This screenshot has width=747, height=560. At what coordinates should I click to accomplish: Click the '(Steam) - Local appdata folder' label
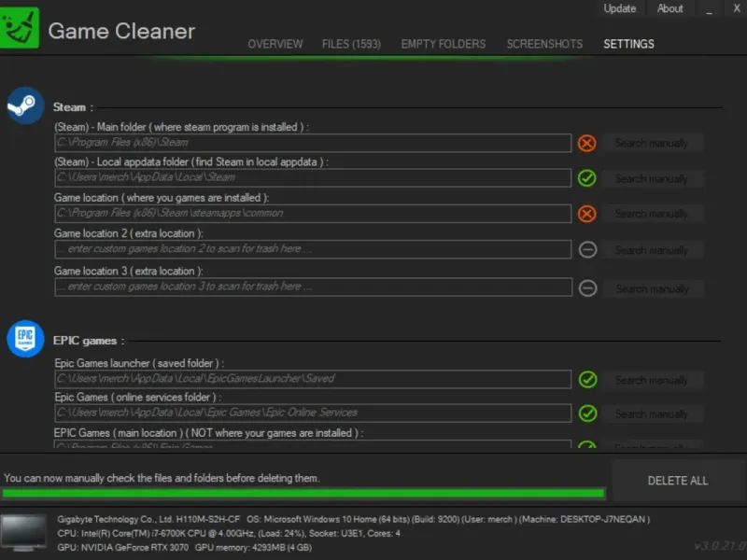pyautogui.click(x=191, y=161)
